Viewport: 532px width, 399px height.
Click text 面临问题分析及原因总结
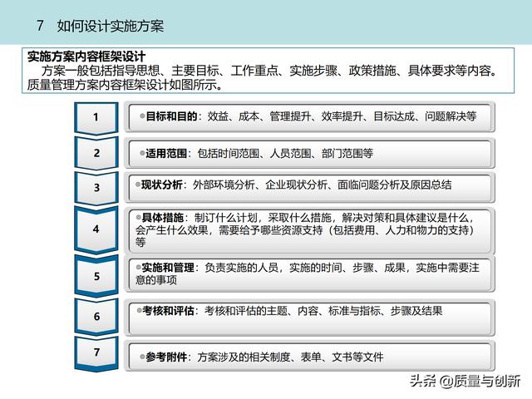point(394,185)
